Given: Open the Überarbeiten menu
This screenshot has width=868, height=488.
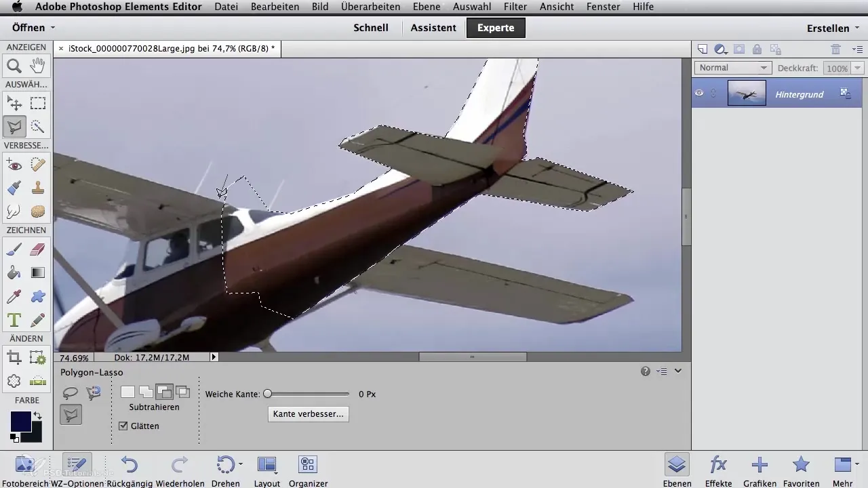Looking at the screenshot, I should coord(370,7).
